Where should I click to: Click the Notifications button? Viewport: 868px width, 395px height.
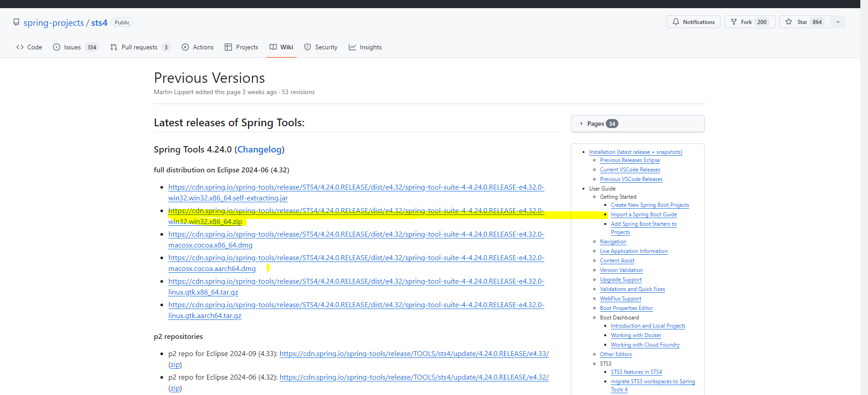tap(694, 22)
